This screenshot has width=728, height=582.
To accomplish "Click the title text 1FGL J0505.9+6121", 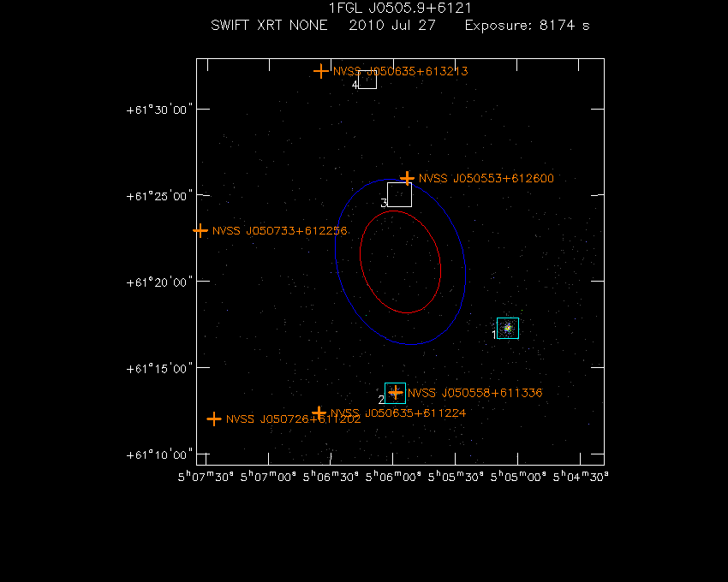I will (400, 9).
